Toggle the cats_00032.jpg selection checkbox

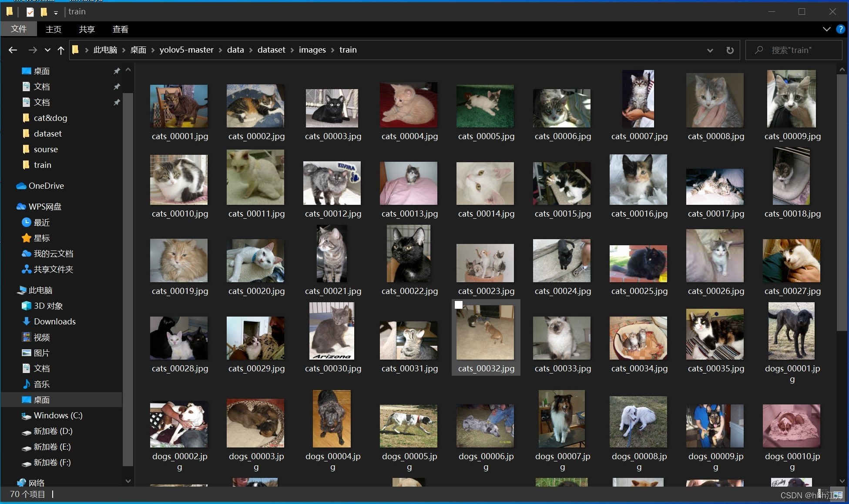click(459, 305)
